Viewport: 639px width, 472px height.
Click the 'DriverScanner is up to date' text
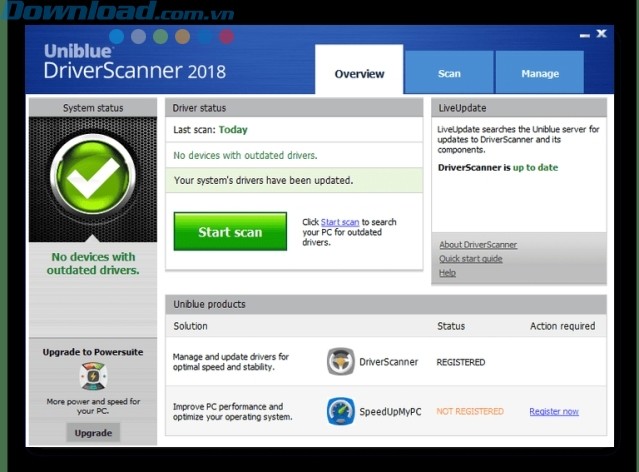tap(498, 167)
